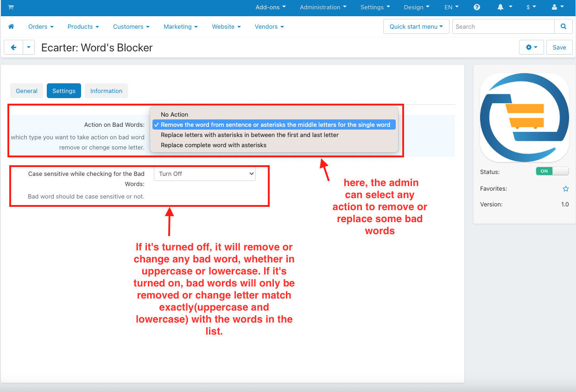Expand the Website menu
576x392 pixels.
(x=226, y=26)
